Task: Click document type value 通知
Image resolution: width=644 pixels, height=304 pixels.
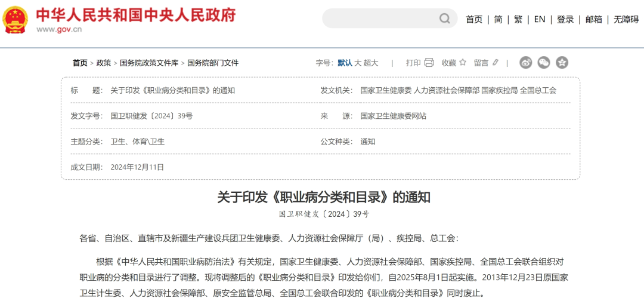Action: tap(368, 142)
